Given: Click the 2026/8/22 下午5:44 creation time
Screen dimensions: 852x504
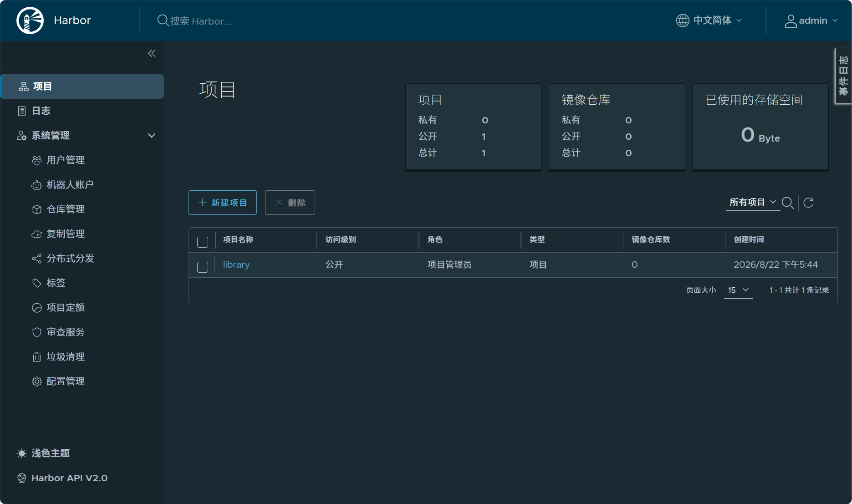Looking at the screenshot, I should [776, 265].
